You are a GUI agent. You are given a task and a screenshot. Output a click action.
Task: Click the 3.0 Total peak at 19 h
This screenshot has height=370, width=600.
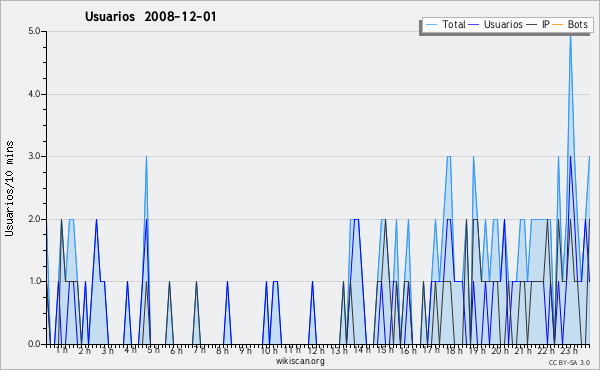[x=474, y=158]
